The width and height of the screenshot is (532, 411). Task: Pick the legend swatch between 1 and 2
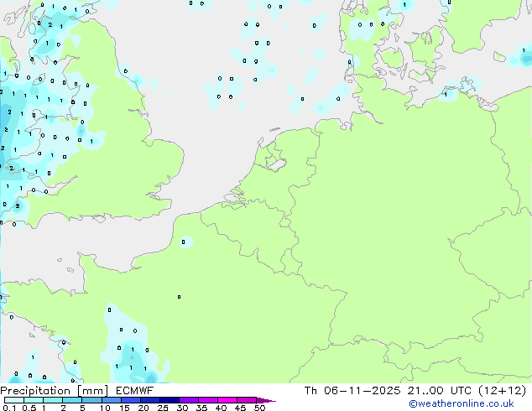coord(53,400)
